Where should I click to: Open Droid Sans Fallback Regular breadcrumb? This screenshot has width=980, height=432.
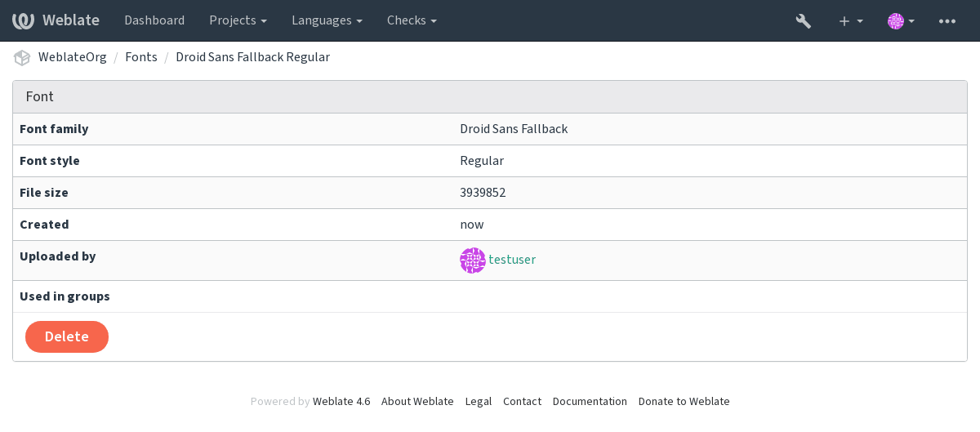tap(252, 57)
